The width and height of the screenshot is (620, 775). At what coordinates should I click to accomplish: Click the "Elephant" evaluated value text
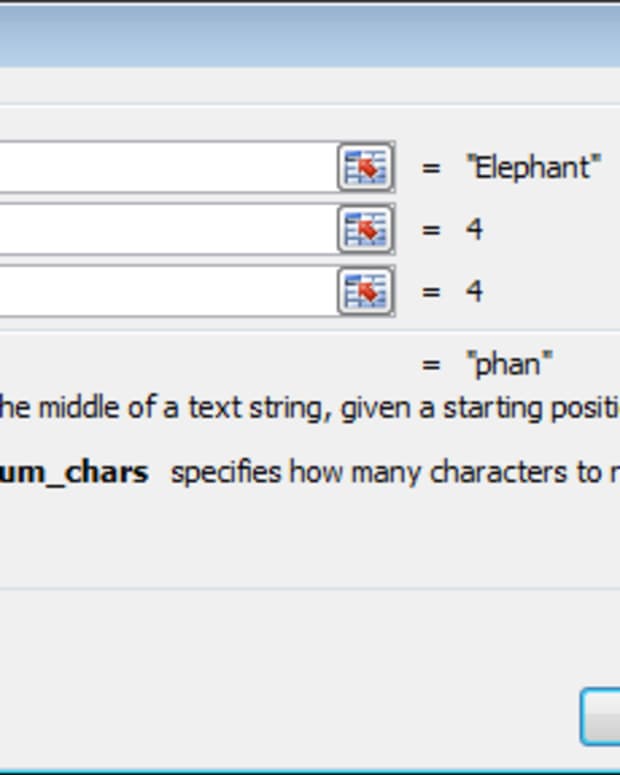(533, 168)
